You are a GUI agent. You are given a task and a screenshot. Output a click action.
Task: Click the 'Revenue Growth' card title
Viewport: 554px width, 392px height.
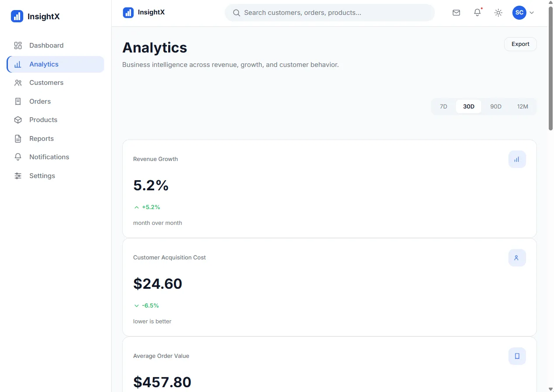coord(155,159)
